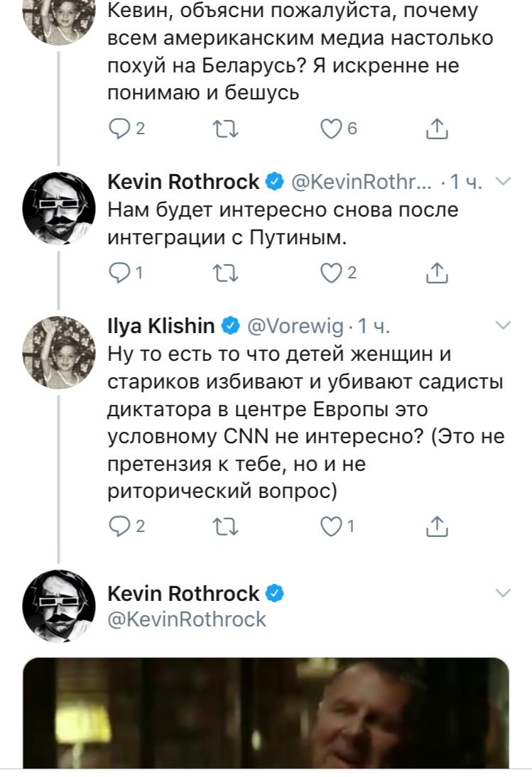Open the chevron menu on Kevin's Путиным tweet
The height and width of the screenshot is (777, 532).
coord(502,183)
